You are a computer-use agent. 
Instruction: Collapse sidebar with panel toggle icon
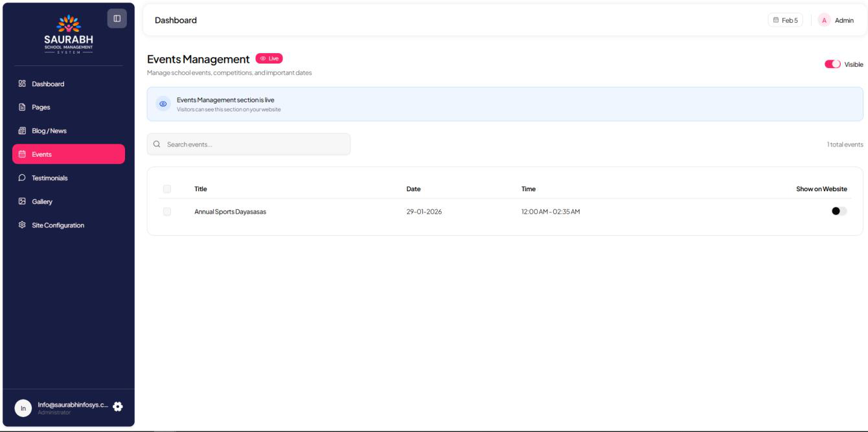[x=117, y=18]
